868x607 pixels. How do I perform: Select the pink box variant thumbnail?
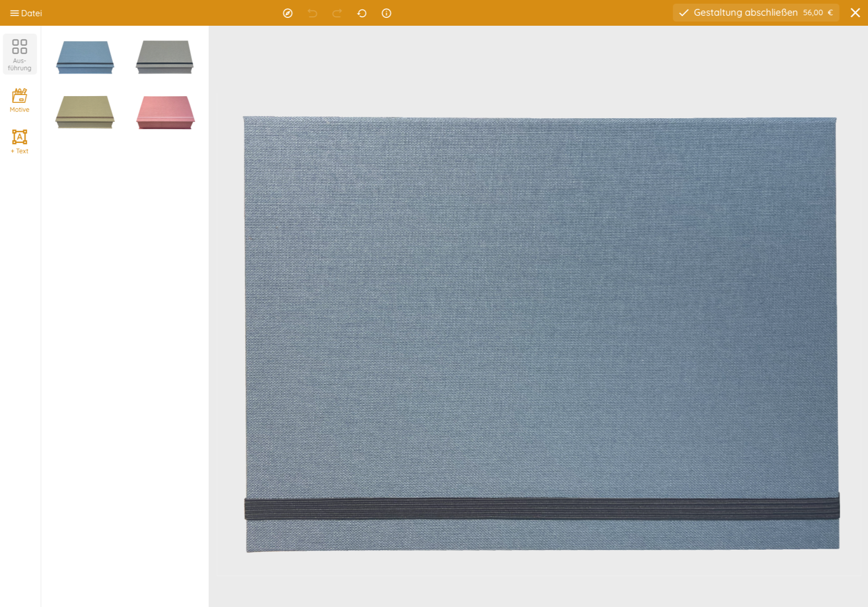click(x=165, y=112)
